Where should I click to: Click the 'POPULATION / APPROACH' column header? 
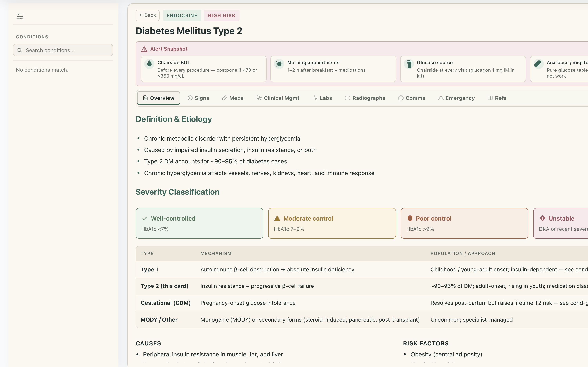463,253
